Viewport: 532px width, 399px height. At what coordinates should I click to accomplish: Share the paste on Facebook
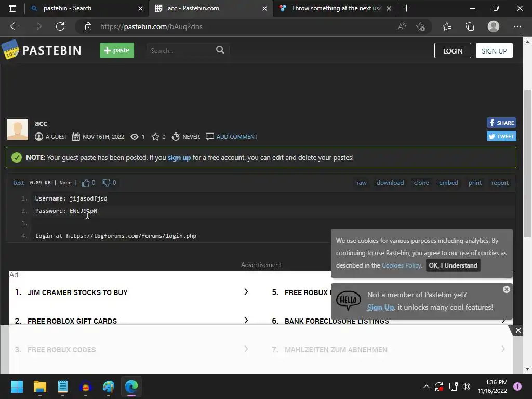pyautogui.click(x=501, y=123)
